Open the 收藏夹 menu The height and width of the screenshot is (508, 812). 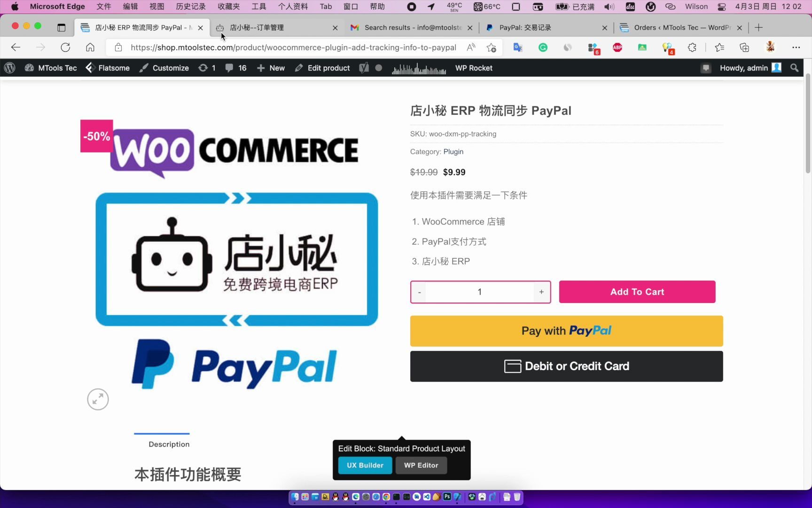click(229, 7)
